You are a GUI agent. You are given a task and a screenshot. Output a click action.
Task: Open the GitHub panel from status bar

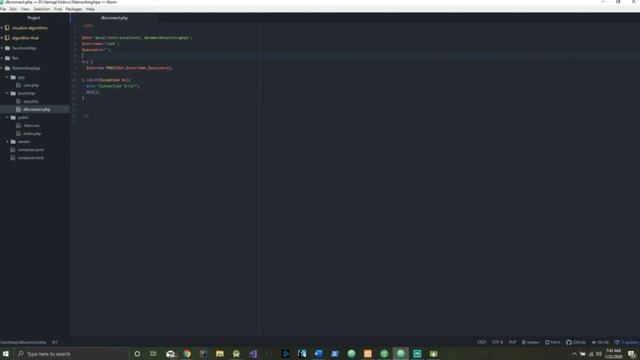(576, 342)
